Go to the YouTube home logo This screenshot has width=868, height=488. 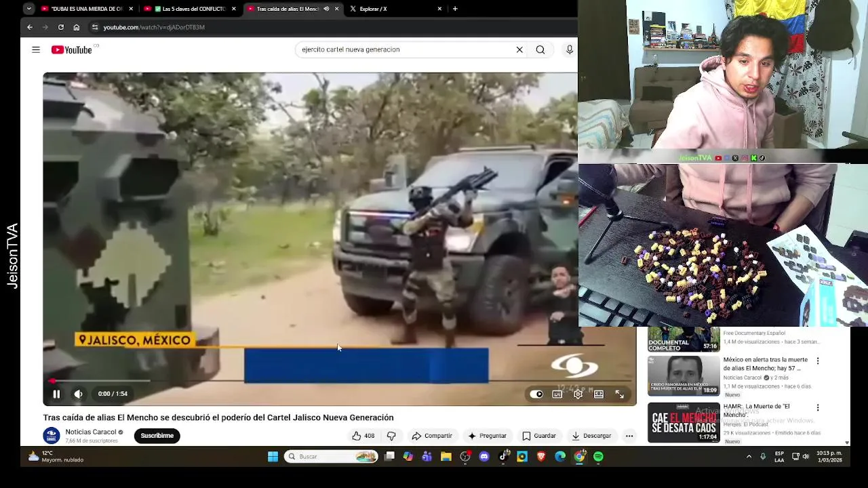[72, 49]
